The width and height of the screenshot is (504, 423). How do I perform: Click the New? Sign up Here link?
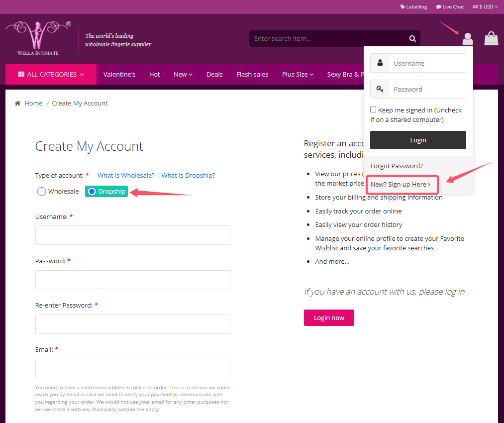[x=401, y=185]
